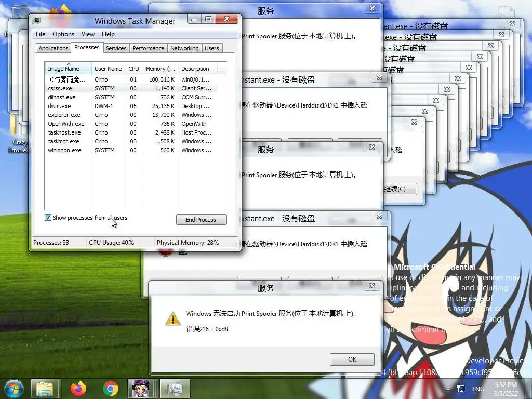
Task: Sort processes by Memory column
Action: click(160, 68)
